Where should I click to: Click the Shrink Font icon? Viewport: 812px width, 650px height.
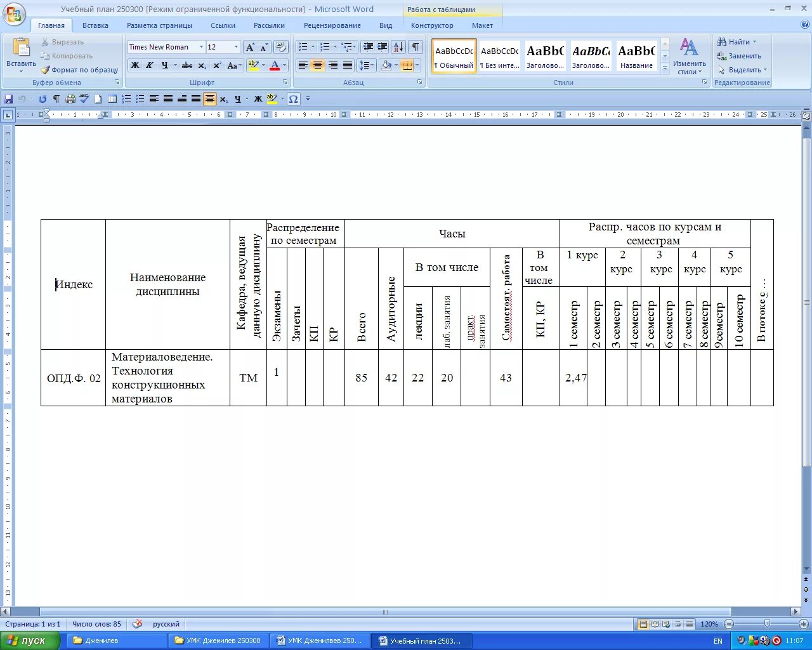point(264,47)
